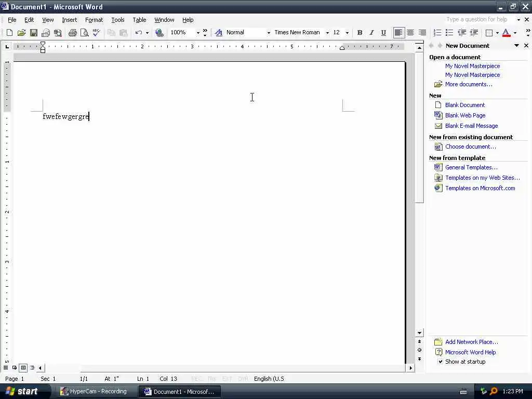The image size is (532, 399).
Task: Expand the Standard toolbar options chevron
Action: click(x=205, y=33)
